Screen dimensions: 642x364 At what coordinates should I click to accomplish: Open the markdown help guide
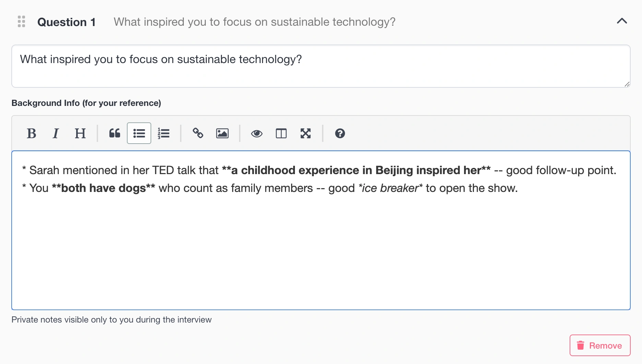[x=340, y=133]
